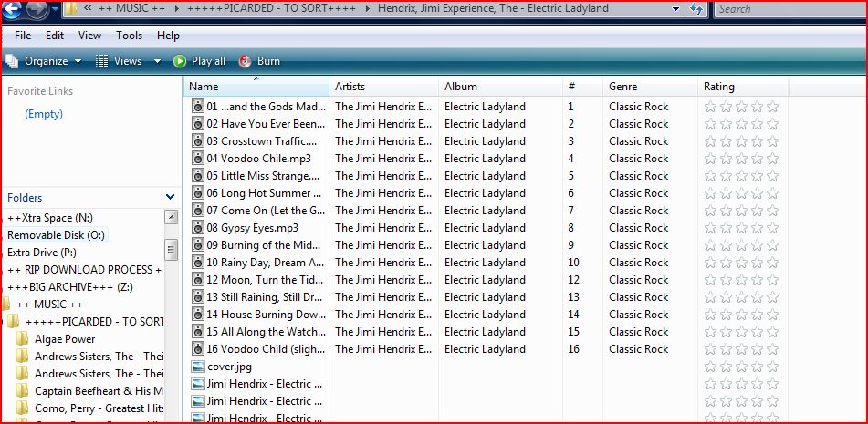Click the Views button
Image resolution: width=868 pixels, height=424 pixels.
[x=119, y=61]
